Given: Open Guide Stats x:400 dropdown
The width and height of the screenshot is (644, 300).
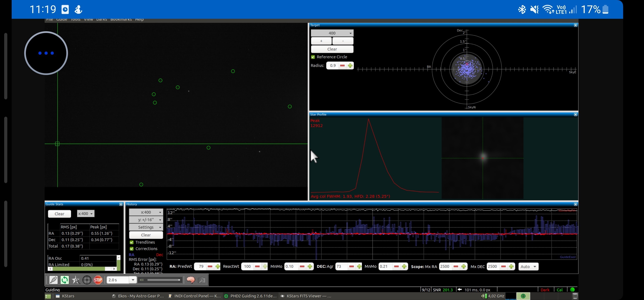Looking at the screenshot, I should pyautogui.click(x=86, y=214).
